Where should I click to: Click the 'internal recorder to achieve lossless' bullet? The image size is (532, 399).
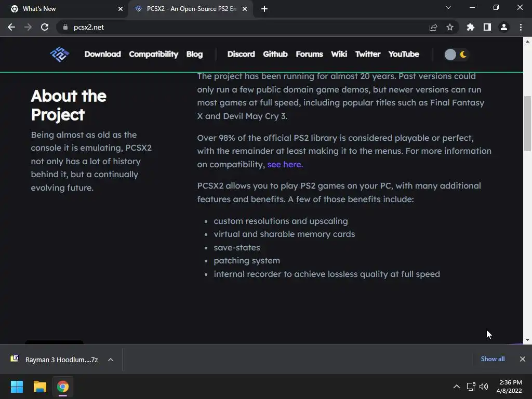pos(327,274)
